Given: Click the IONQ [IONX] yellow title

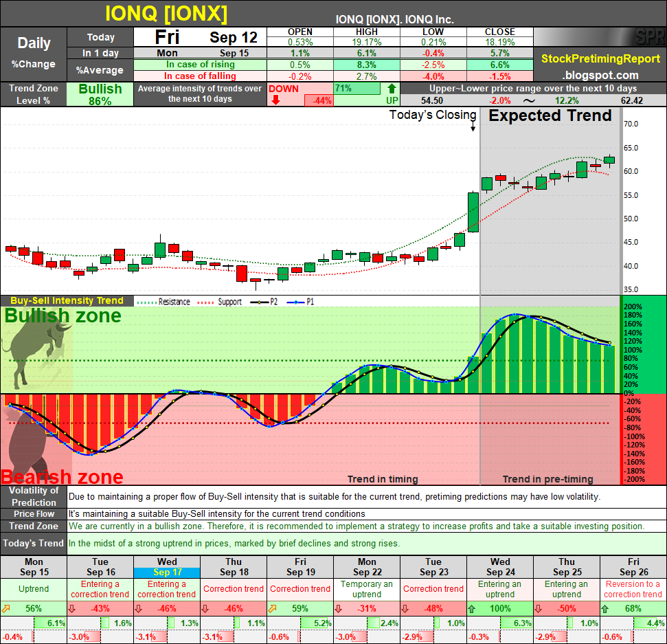Looking at the screenshot, I should 166,14.
